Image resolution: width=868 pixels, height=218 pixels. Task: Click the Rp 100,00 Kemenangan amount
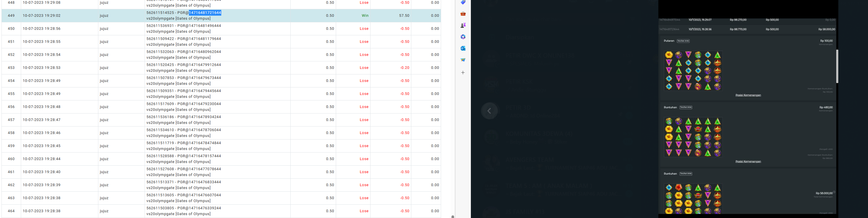pyautogui.click(x=826, y=41)
